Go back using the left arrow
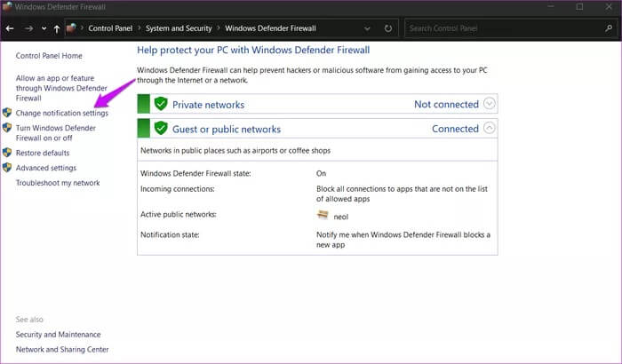The width and height of the screenshot is (622, 364). pyautogui.click(x=10, y=28)
